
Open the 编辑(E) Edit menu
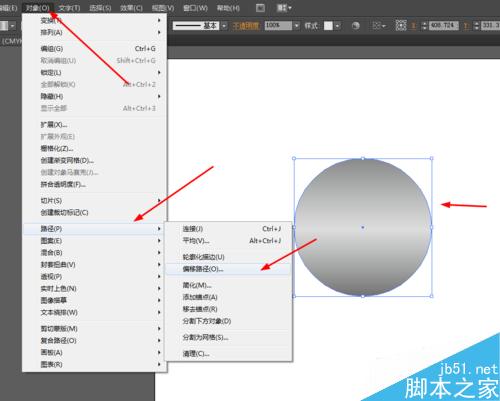(8, 8)
